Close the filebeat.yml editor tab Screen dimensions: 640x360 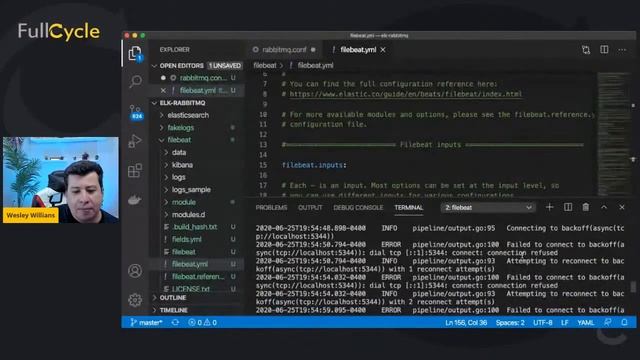tap(383, 50)
